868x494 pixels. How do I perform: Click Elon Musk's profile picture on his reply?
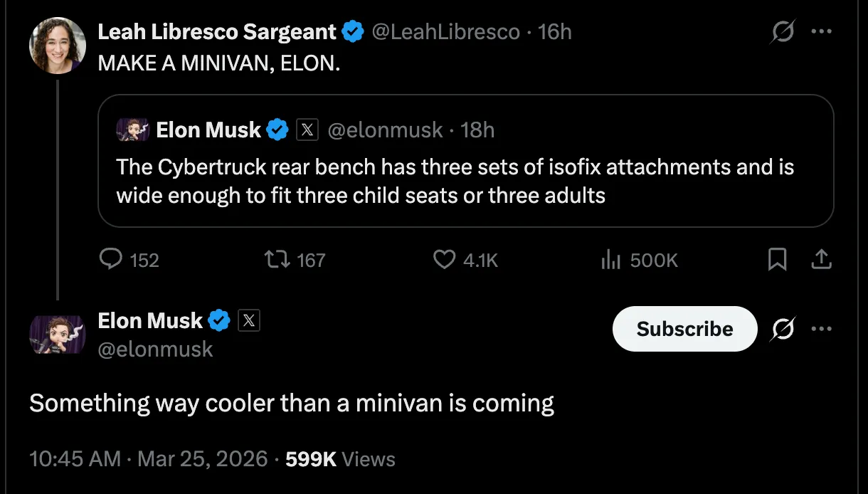point(57,335)
